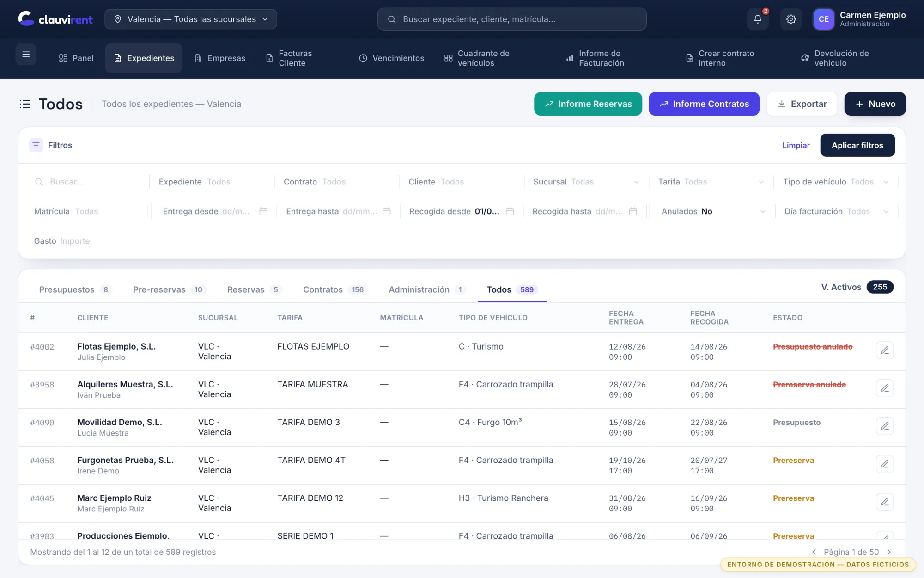
Task: Click Informe Reservas button
Action: [588, 104]
